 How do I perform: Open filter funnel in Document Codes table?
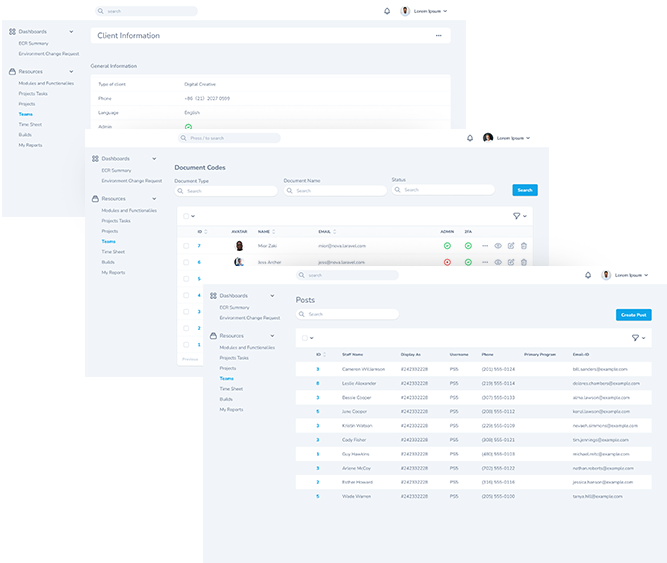click(517, 215)
